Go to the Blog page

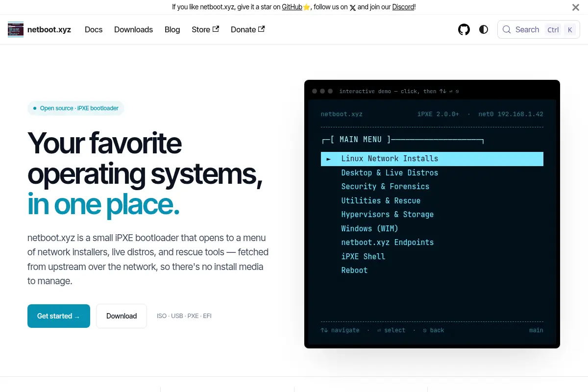[x=172, y=29]
